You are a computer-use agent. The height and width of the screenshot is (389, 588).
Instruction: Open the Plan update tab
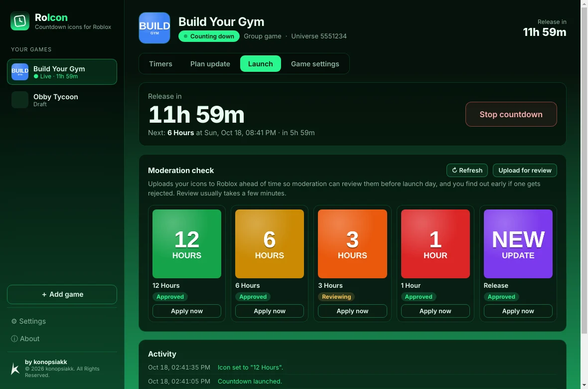[210, 64]
